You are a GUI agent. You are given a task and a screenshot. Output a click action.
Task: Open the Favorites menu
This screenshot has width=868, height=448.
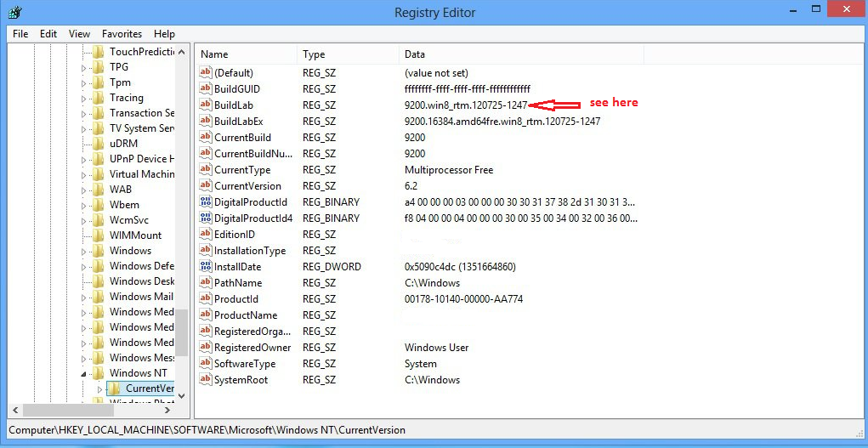click(x=122, y=34)
